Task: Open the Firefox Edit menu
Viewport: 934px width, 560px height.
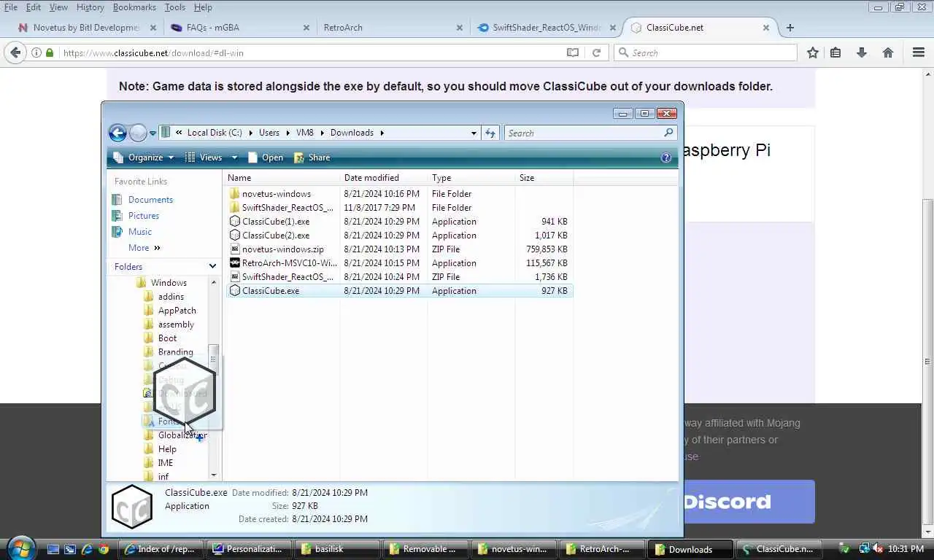Action: pyautogui.click(x=34, y=7)
